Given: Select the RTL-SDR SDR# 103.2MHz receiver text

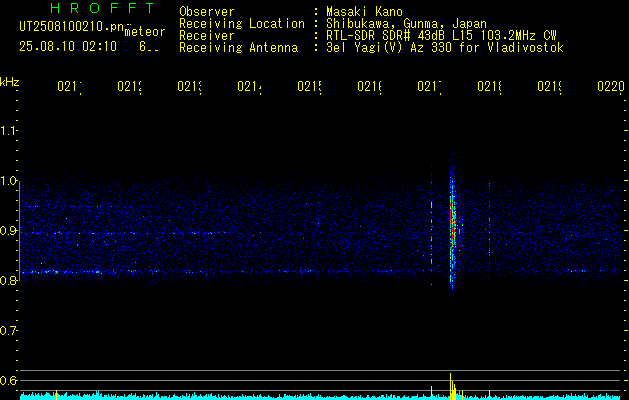Looking at the screenshot, I should [x=441, y=36].
